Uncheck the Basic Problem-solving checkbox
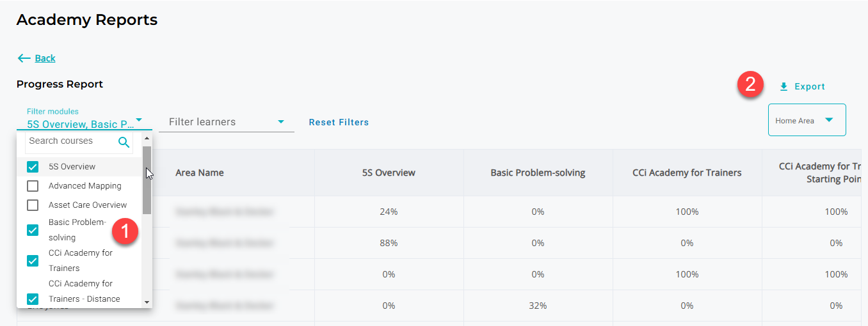The width and height of the screenshot is (868, 326). pyautogui.click(x=33, y=230)
